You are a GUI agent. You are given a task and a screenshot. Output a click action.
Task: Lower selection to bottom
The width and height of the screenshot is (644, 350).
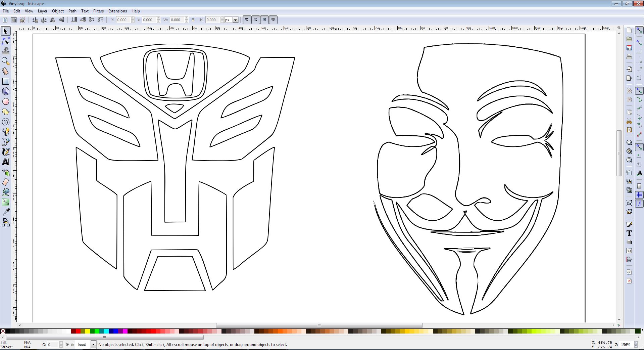74,20
